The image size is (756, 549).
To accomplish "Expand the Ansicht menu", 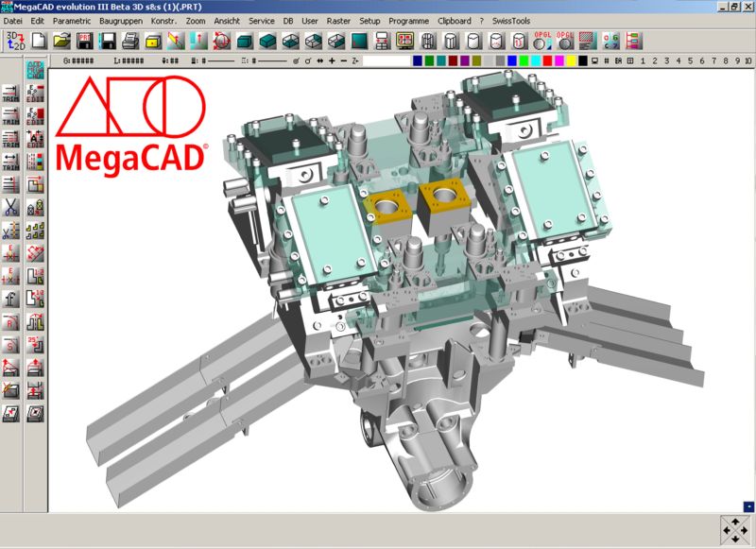I will [227, 20].
